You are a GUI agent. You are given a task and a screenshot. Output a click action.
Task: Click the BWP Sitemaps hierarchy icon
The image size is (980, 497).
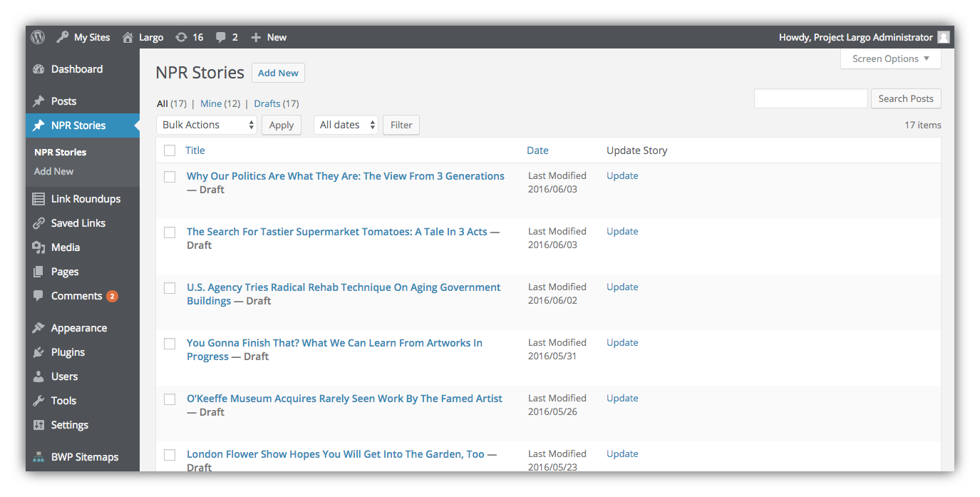tap(38, 457)
